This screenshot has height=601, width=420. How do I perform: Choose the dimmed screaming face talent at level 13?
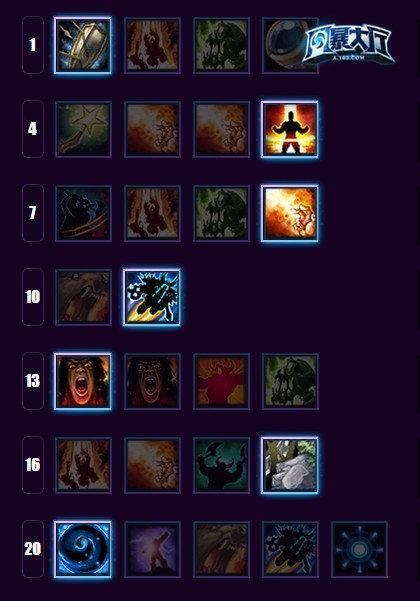(153, 381)
